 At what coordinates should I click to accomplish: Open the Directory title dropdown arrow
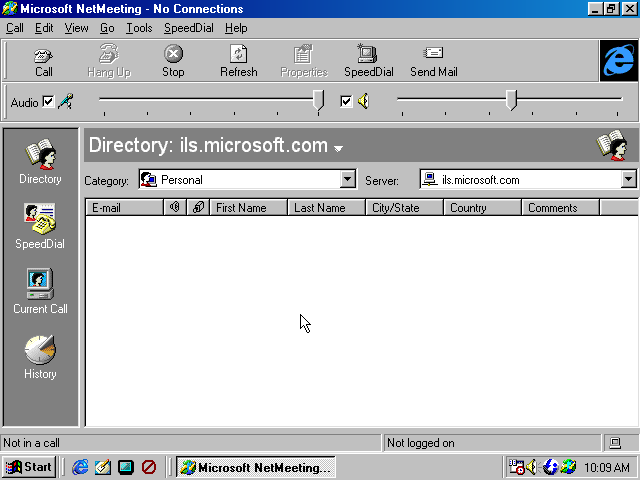click(338, 149)
